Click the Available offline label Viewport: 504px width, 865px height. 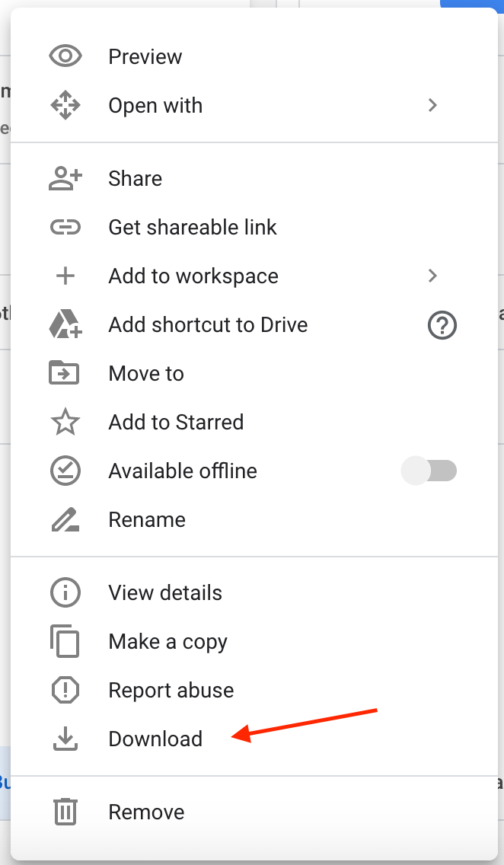pyautogui.click(x=183, y=471)
